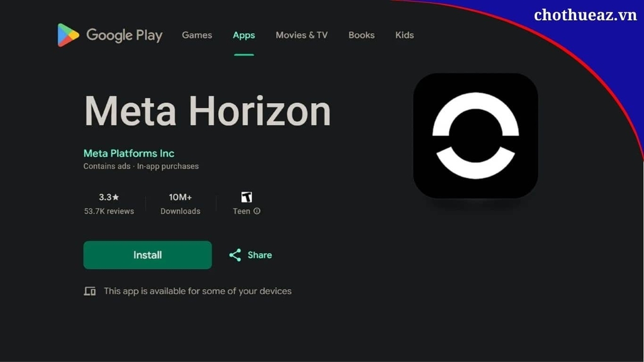This screenshot has width=644, height=362.
Task: Click the 10M+ downloads count
Action: 180,197
